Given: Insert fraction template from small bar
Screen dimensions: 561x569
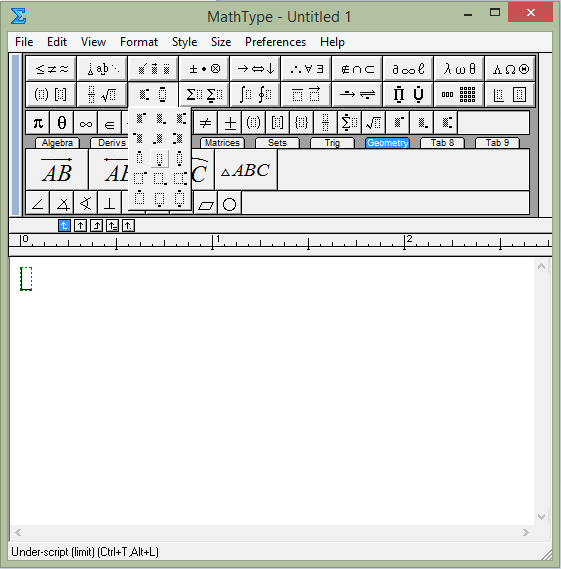Looking at the screenshot, I should pos(325,123).
